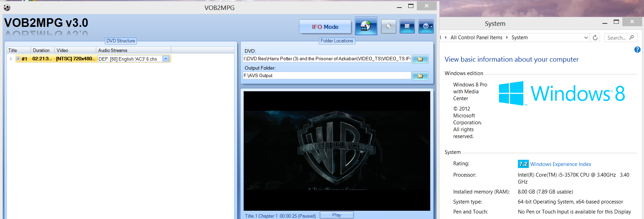Open Windows Experience Index link

click(560, 164)
